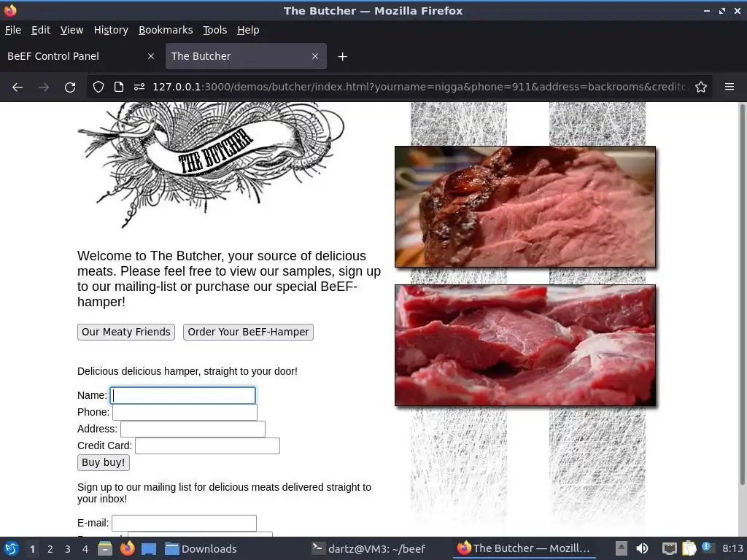Open the network connection tray icon
This screenshot has height=560, width=747.
tap(670, 548)
